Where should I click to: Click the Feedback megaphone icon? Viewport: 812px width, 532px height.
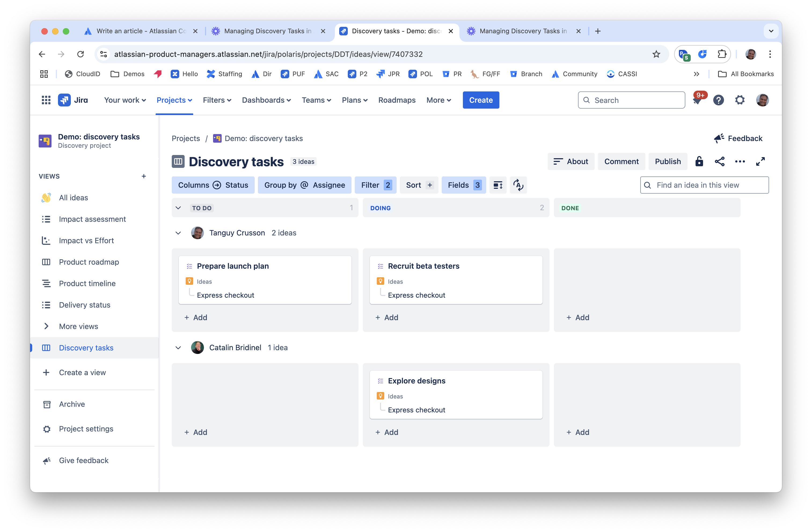pos(719,138)
